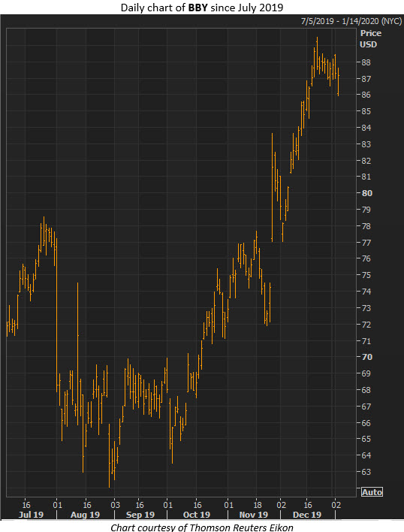Click the Jul 19 month label
Screen dimensions: 404x532
(x=32, y=515)
